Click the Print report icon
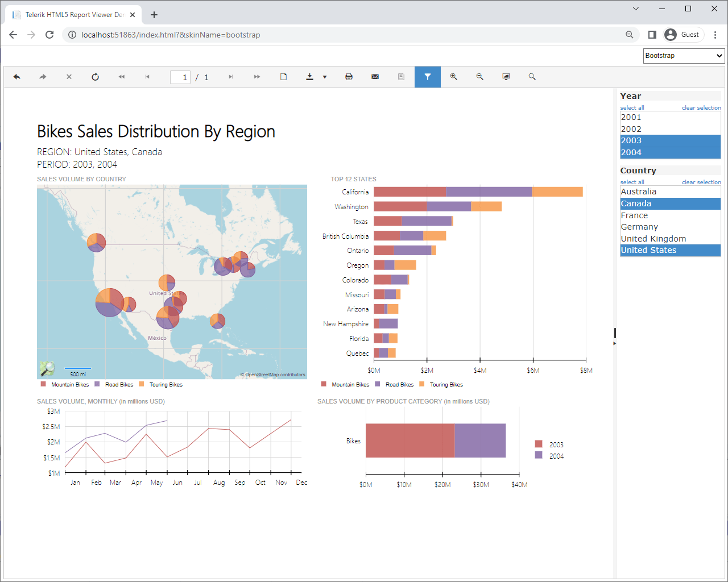Viewport: 728px width, 582px height. [349, 77]
